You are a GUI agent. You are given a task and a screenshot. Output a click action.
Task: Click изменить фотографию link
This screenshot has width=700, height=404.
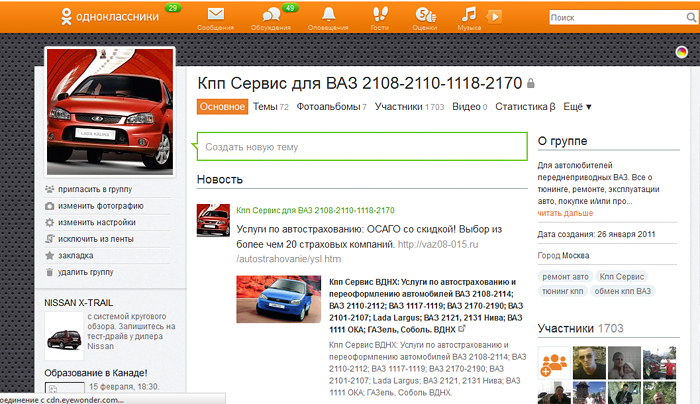101,206
